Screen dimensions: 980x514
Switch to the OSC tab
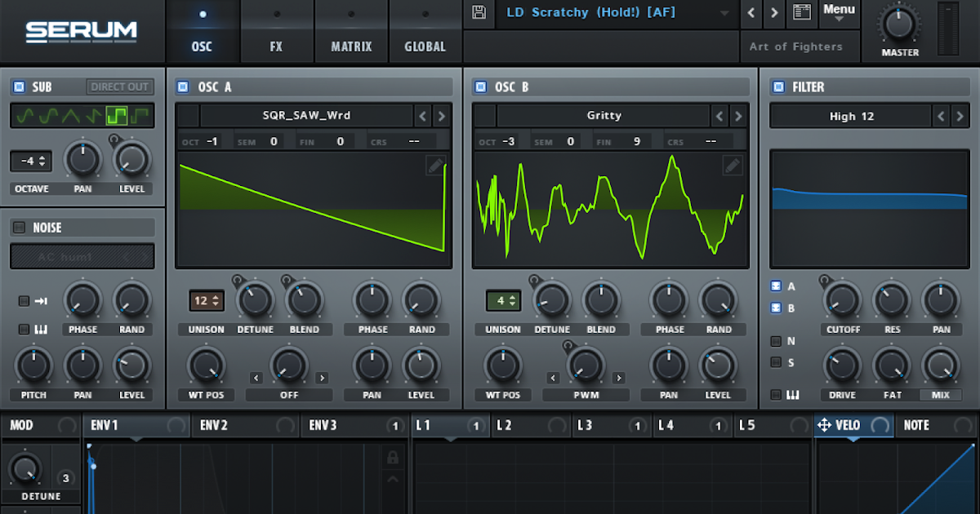tap(202, 32)
